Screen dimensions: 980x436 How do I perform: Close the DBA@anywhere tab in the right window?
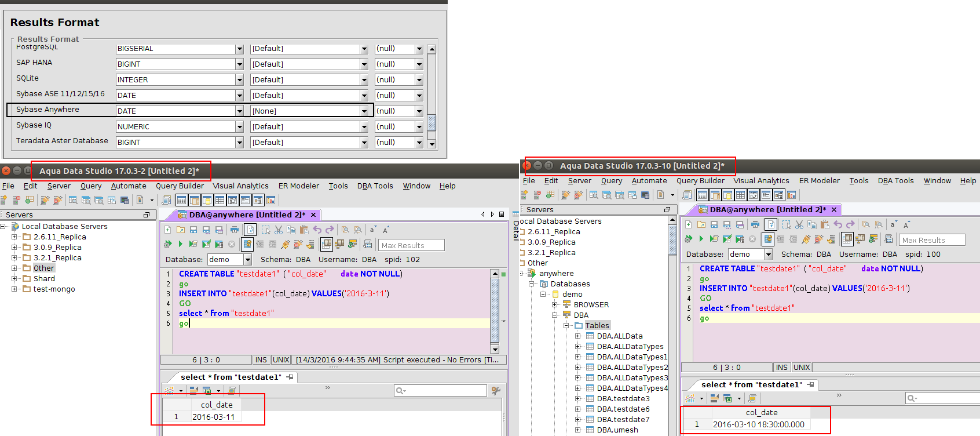[x=834, y=210]
